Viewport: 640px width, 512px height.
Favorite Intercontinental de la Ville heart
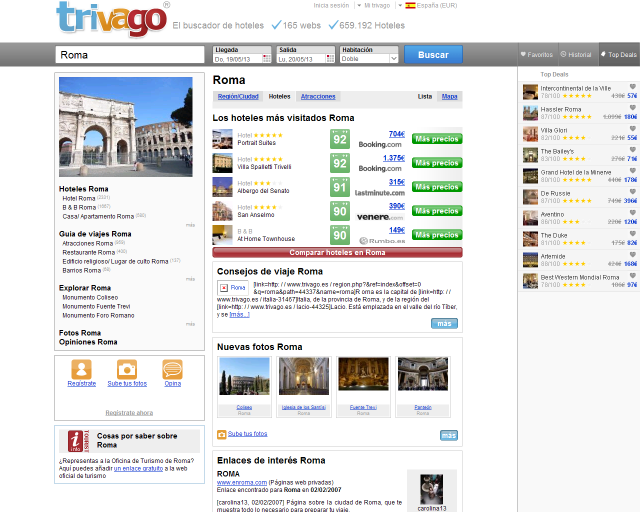(x=633, y=87)
